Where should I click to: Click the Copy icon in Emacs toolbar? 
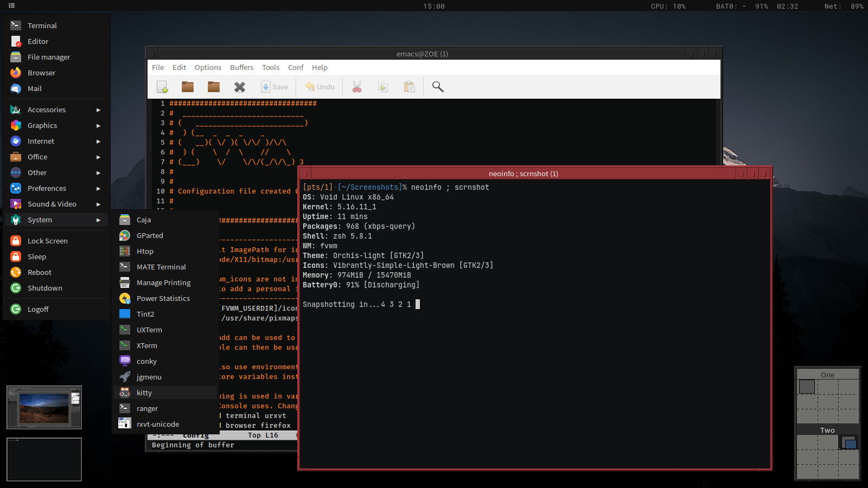pyautogui.click(x=383, y=87)
